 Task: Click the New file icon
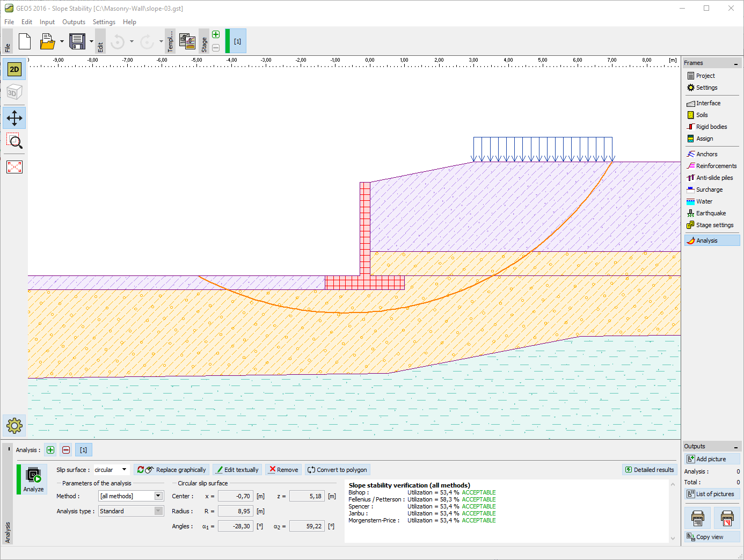[x=25, y=41]
